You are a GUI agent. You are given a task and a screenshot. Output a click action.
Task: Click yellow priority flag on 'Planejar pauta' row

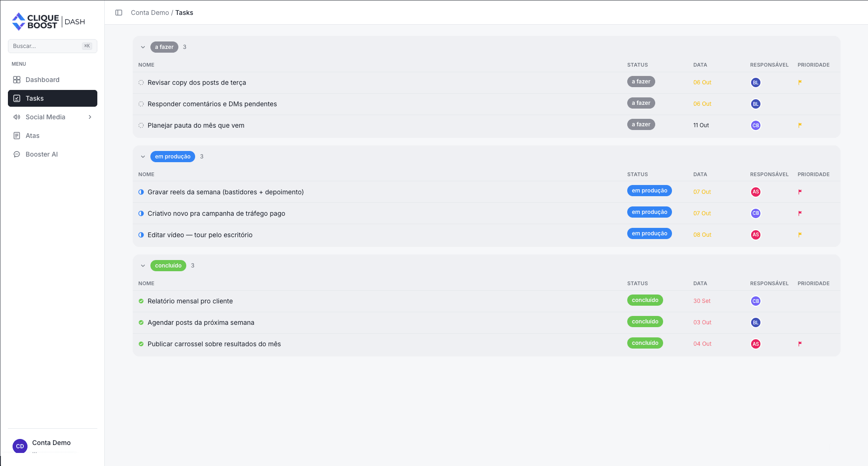(800, 125)
